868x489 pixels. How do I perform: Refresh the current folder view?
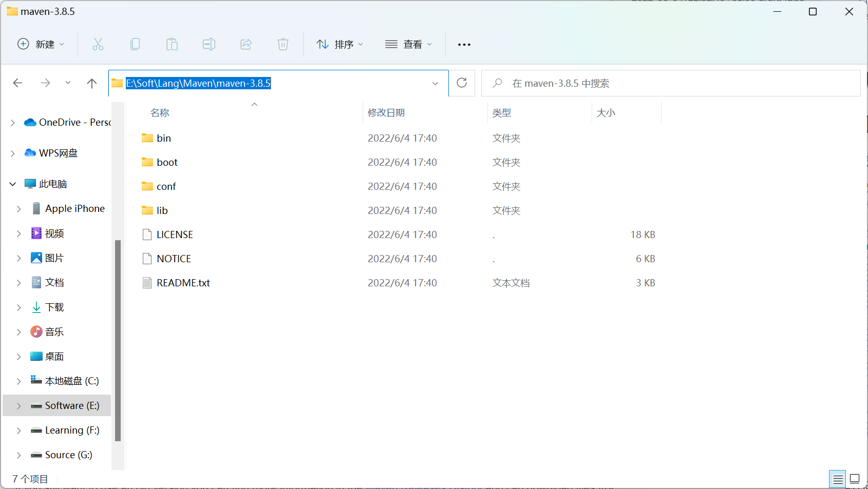pos(462,83)
